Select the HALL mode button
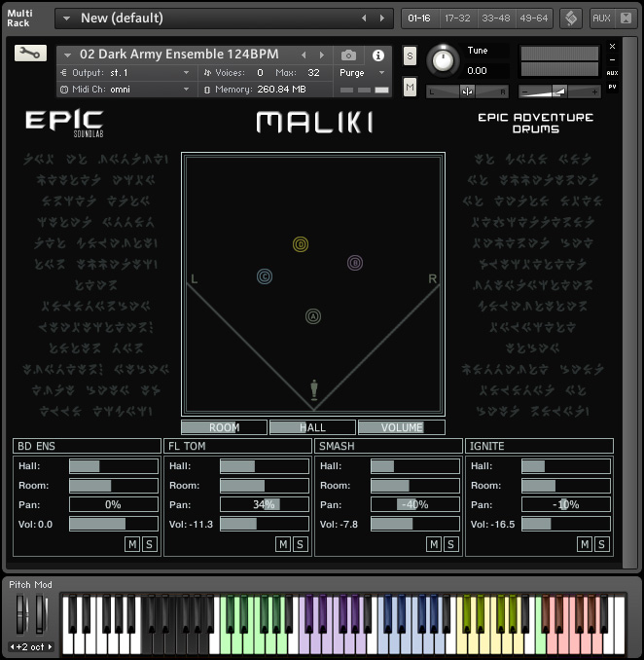This screenshot has height=660, width=644. 312,427
